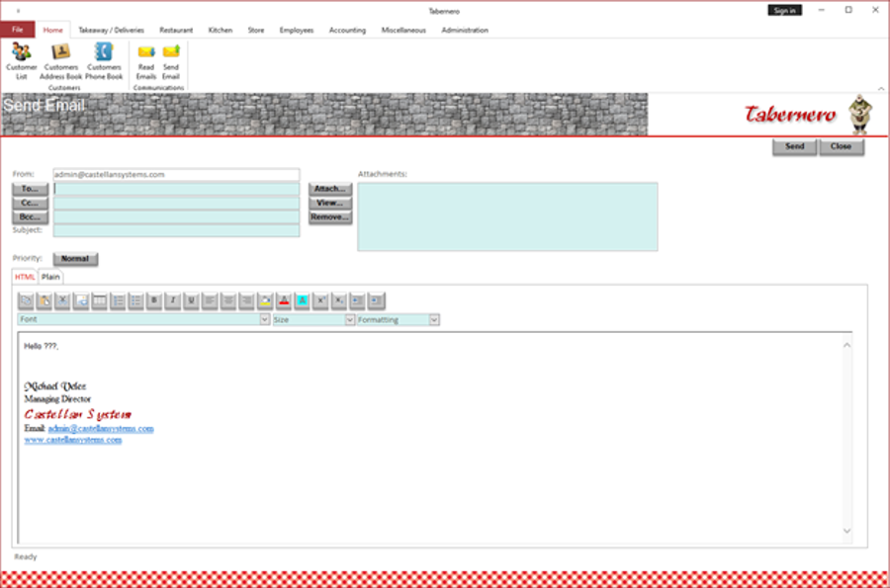Open Read Emails from the ribbon
890x588 pixels.
point(146,60)
